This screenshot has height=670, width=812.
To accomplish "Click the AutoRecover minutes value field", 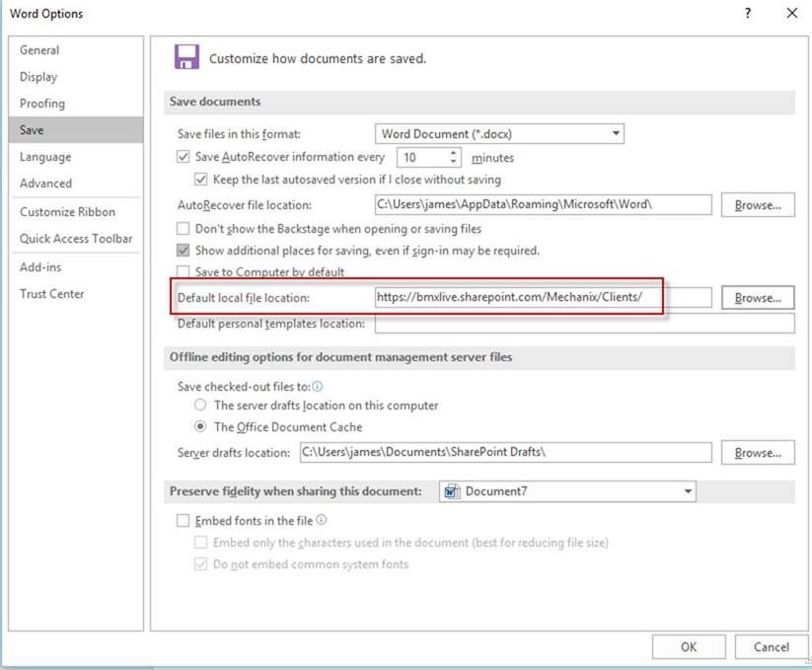I will coord(422,158).
